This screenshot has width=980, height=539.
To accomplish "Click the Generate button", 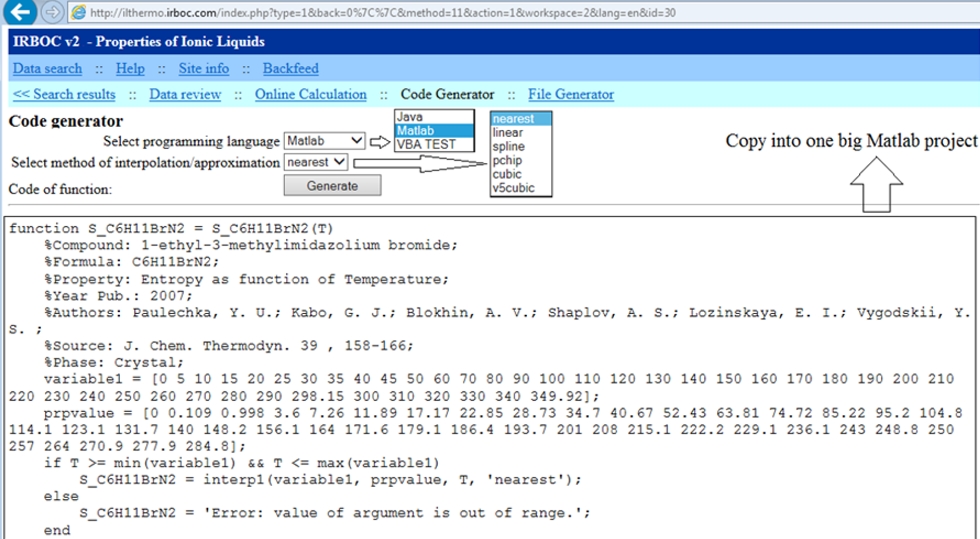I will pos(332,186).
